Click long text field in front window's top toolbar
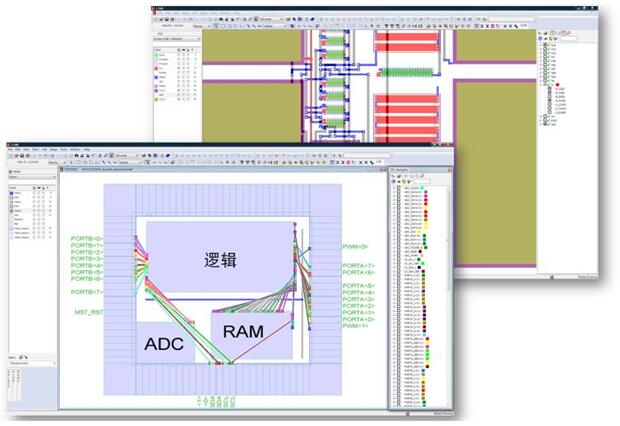 tap(367, 155)
